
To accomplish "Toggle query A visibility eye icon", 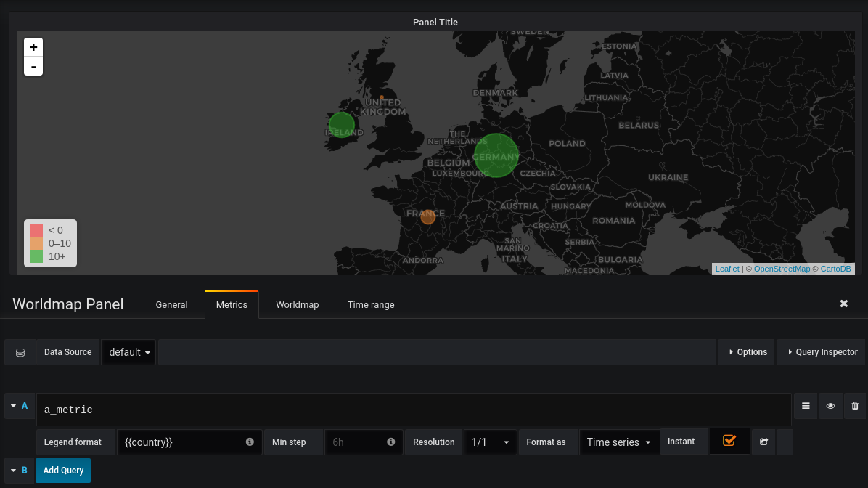I will [830, 406].
